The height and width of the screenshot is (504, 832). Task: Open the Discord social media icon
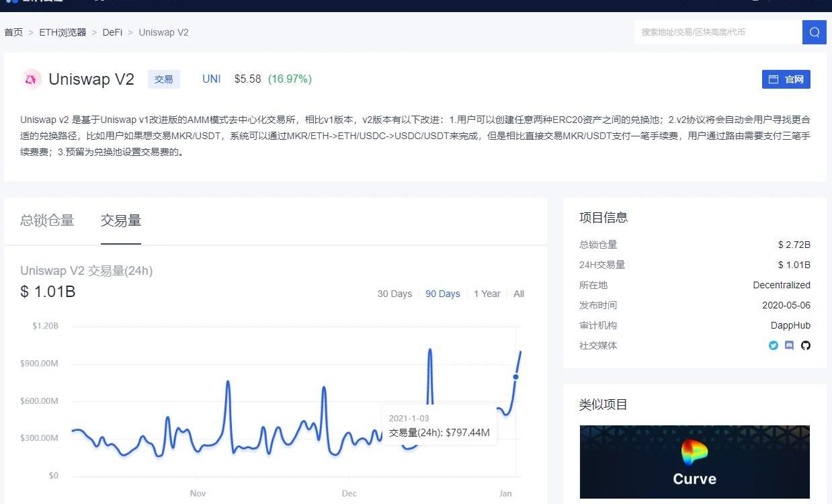(790, 345)
